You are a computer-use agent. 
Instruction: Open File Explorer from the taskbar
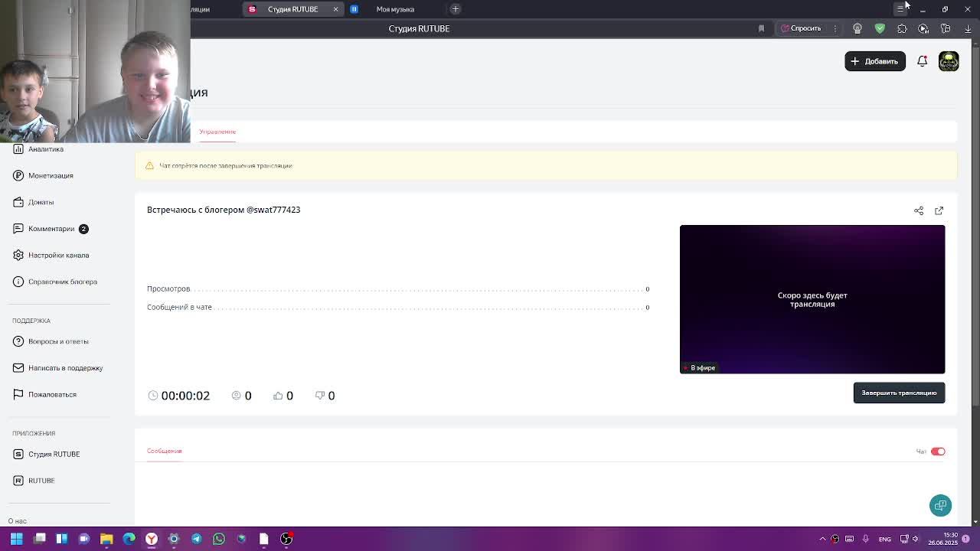point(106,539)
